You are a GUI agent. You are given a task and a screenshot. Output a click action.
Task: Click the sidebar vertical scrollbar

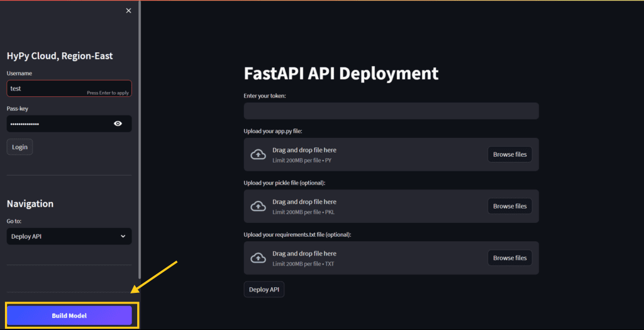[140, 140]
